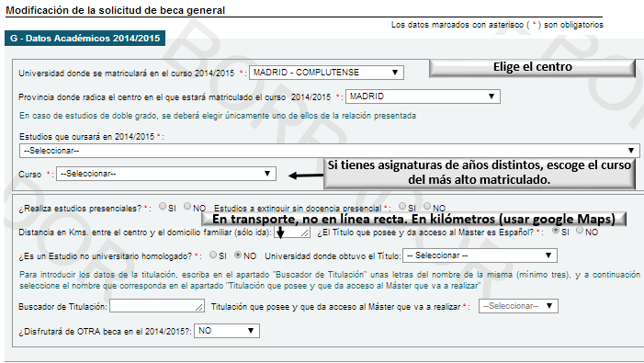Select NO for Estudios a extinguir sin docencia
Screen dimensions: 644x363
pos(427,206)
